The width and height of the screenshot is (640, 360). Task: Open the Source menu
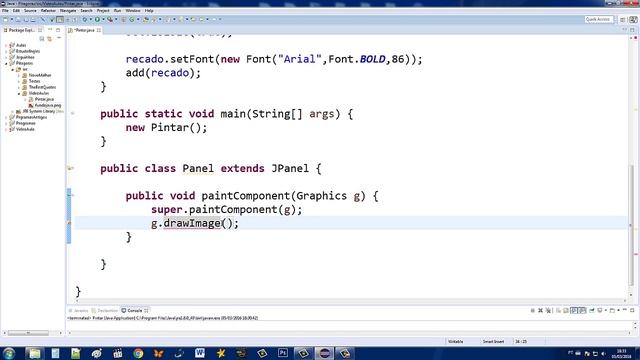point(30,11)
